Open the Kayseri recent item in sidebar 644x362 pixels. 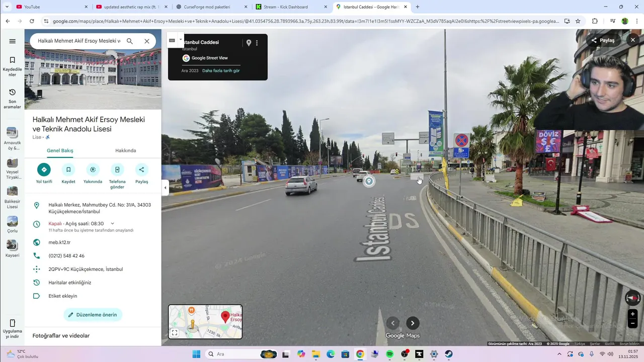(x=13, y=249)
